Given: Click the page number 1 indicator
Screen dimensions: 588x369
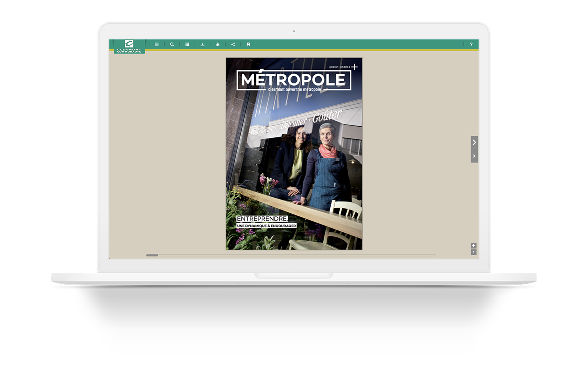Looking at the screenshot, I should tap(474, 252).
